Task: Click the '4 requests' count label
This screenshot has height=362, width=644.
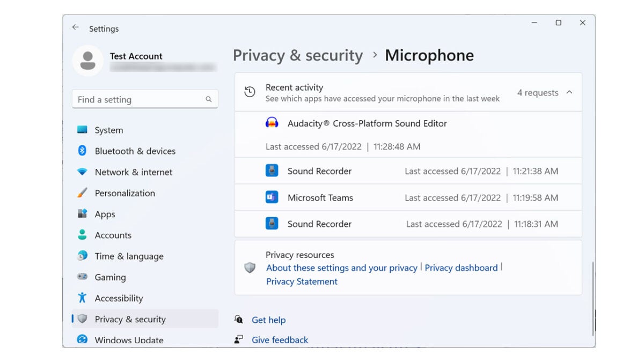Action: [x=538, y=92]
